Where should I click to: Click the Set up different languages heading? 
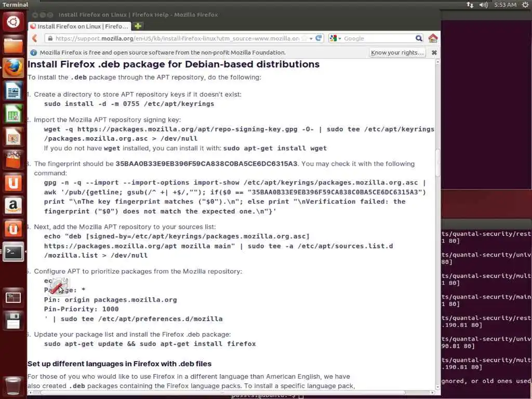(119, 364)
